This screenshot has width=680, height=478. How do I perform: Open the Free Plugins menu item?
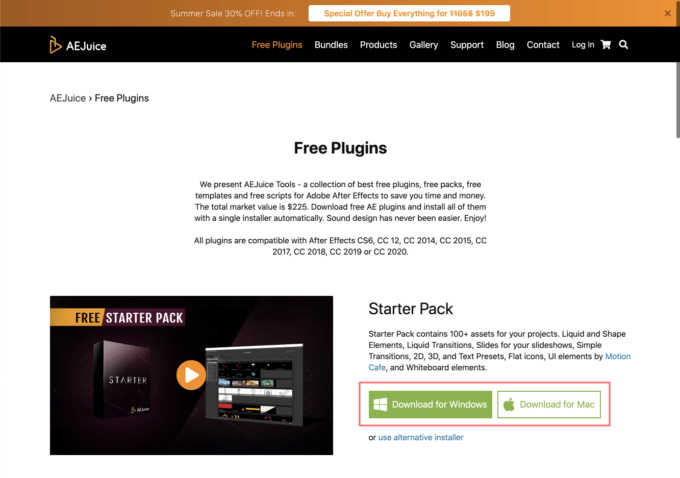tap(277, 45)
